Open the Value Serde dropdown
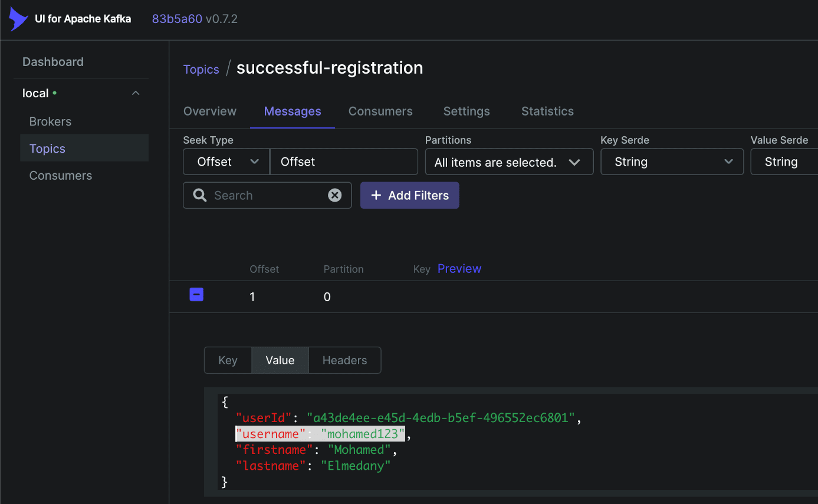 783,162
